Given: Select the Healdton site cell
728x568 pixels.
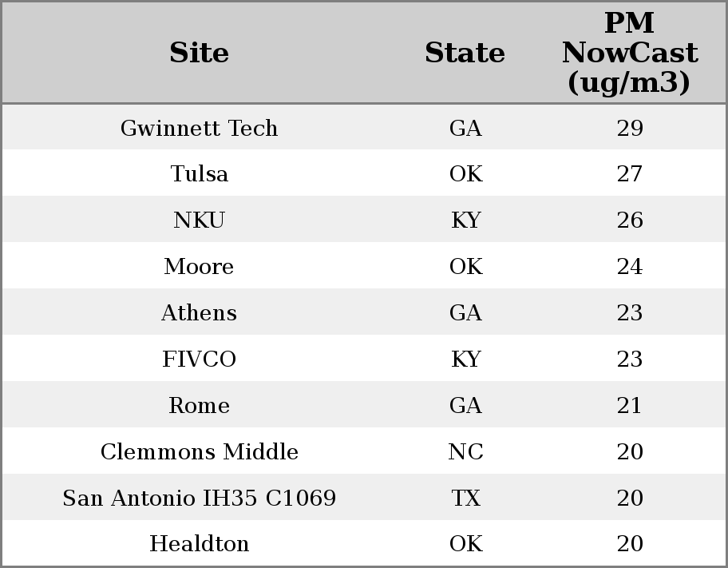Looking at the screenshot, I should pyautogui.click(x=200, y=544).
